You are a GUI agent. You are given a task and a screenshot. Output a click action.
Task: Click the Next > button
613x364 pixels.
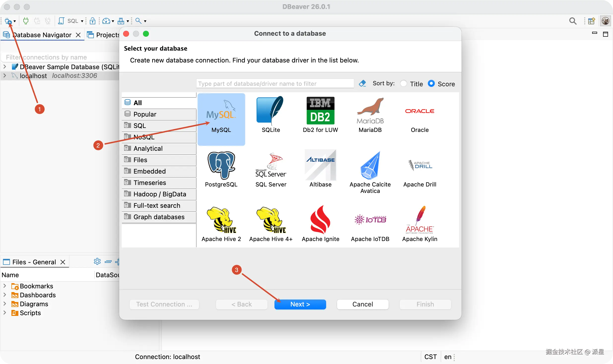[x=300, y=304]
